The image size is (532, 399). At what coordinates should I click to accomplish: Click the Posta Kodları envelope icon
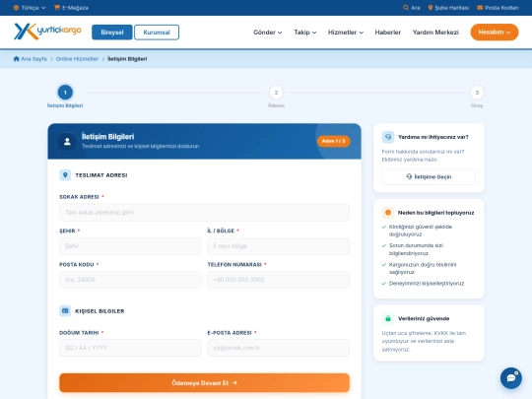[x=480, y=8]
